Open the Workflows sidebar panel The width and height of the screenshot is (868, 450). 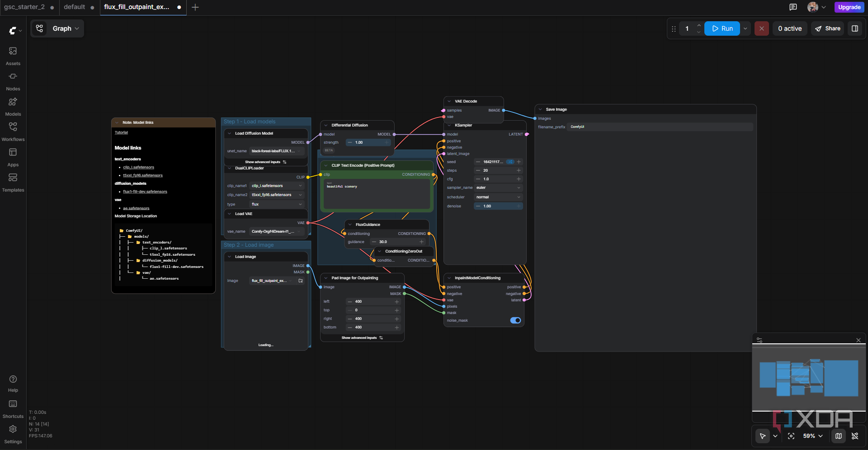click(13, 132)
